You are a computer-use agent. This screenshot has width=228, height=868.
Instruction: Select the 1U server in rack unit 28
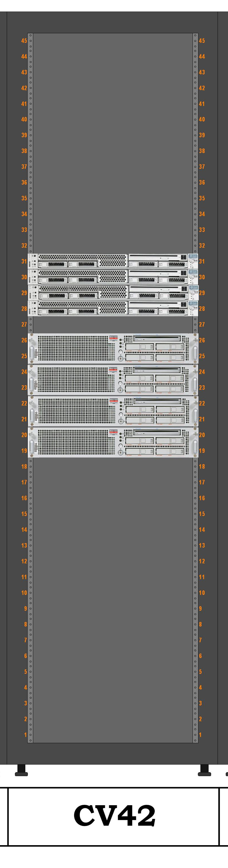pyautogui.click(x=113, y=308)
